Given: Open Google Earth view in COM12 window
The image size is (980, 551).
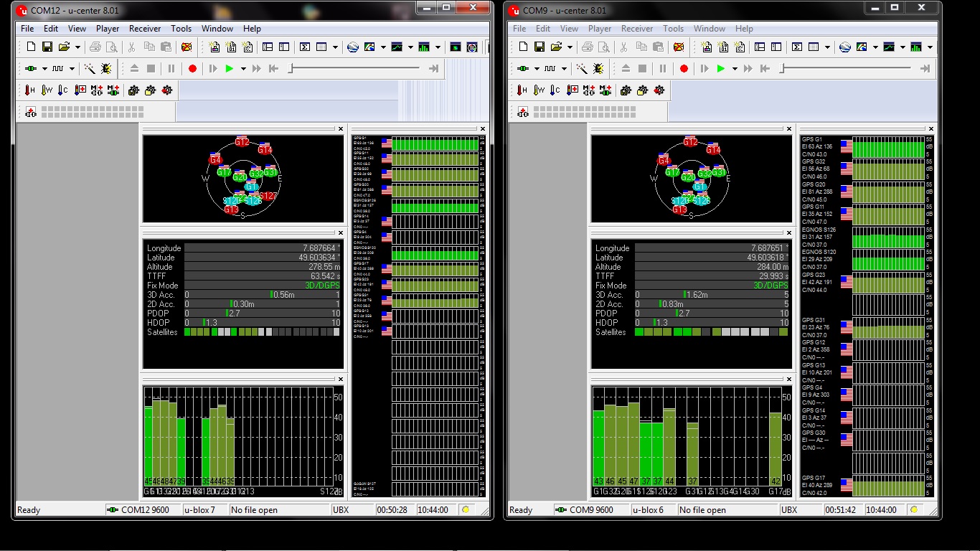Looking at the screenshot, I should pos(352,47).
